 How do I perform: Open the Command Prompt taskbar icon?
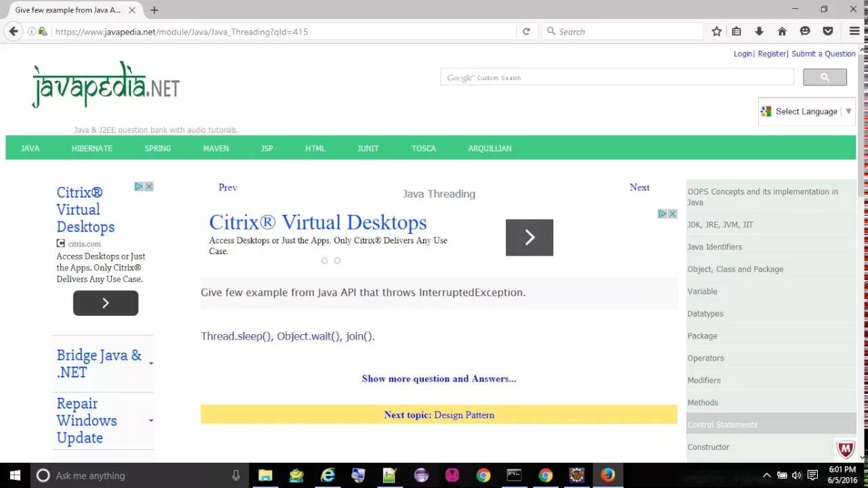[x=514, y=476]
